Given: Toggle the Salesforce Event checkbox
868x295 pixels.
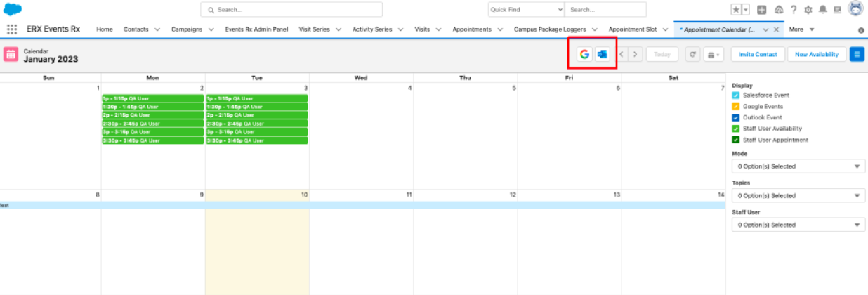Looking at the screenshot, I should pos(735,95).
